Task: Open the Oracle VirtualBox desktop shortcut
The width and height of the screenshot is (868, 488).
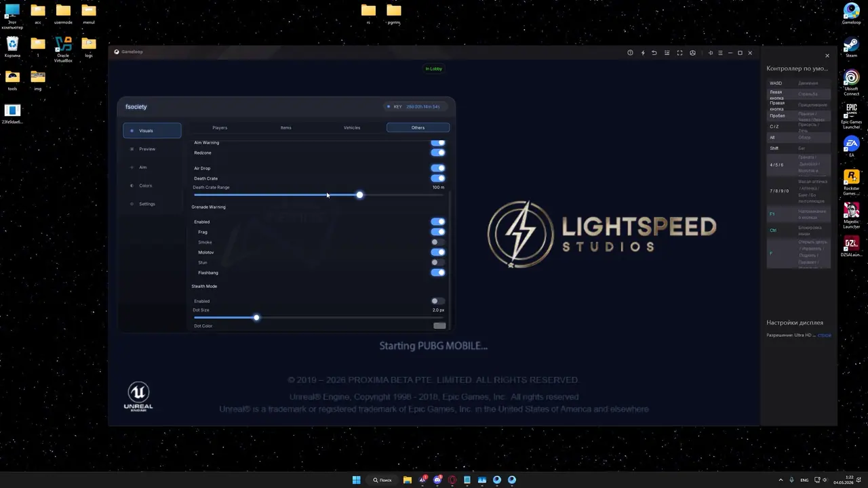Action: pyautogui.click(x=63, y=49)
